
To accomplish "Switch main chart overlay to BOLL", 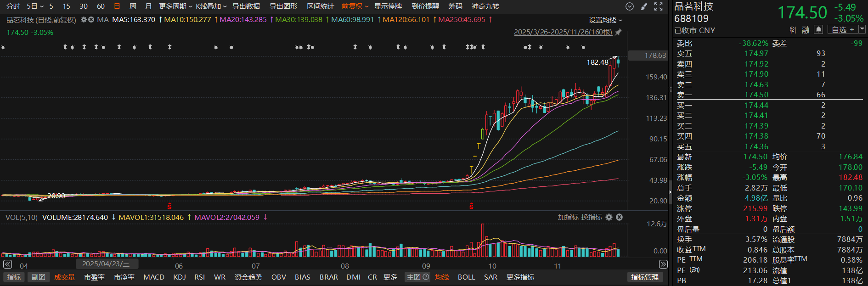I will (466, 277).
